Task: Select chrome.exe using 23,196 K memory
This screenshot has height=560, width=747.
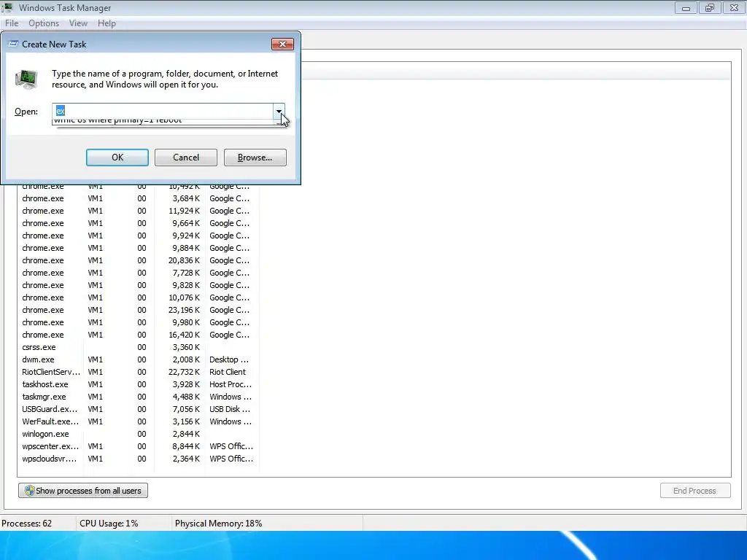Action: click(138, 310)
